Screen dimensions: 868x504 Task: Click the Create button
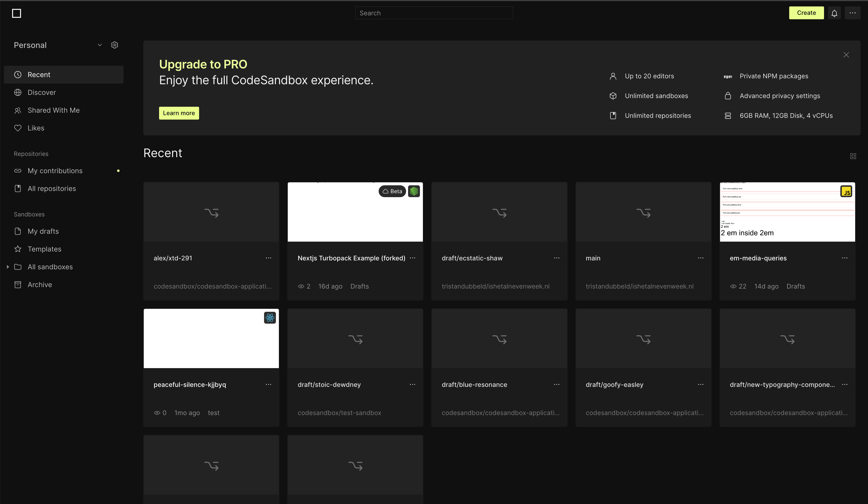806,13
